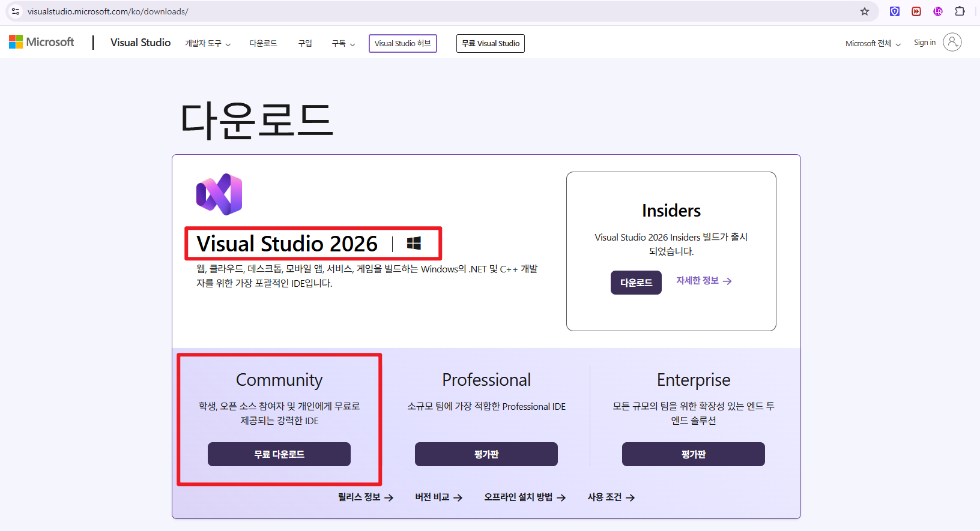980x531 pixels.
Task: Click Community 무료 다운로드 button
Action: click(279, 454)
